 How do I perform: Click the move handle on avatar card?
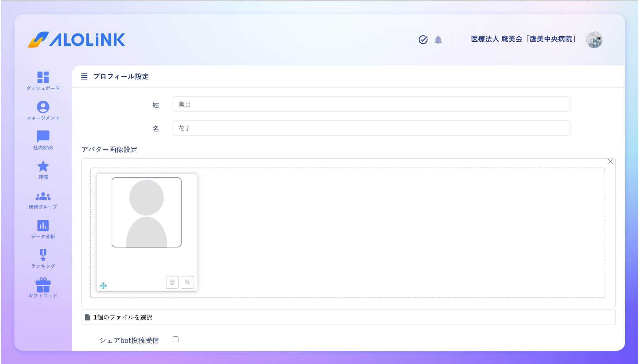click(x=103, y=286)
